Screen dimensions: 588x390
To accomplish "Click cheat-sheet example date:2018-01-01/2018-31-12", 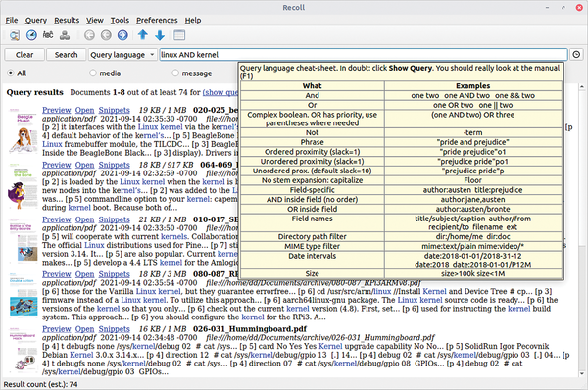I will coord(472,256).
